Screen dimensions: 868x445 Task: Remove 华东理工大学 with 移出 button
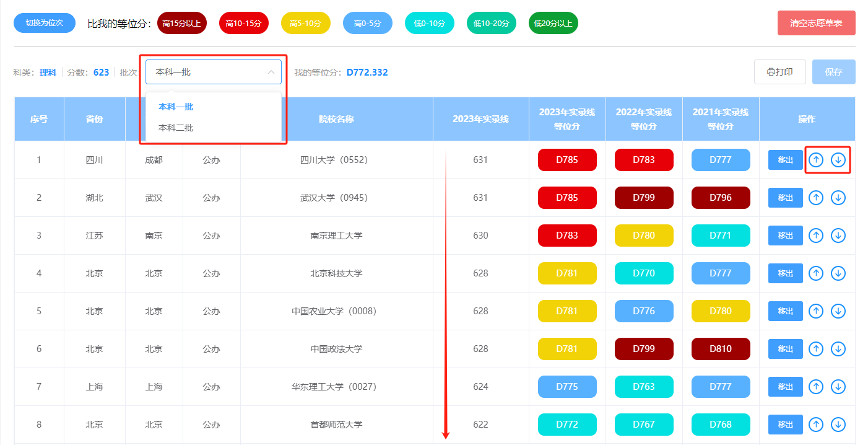click(786, 387)
